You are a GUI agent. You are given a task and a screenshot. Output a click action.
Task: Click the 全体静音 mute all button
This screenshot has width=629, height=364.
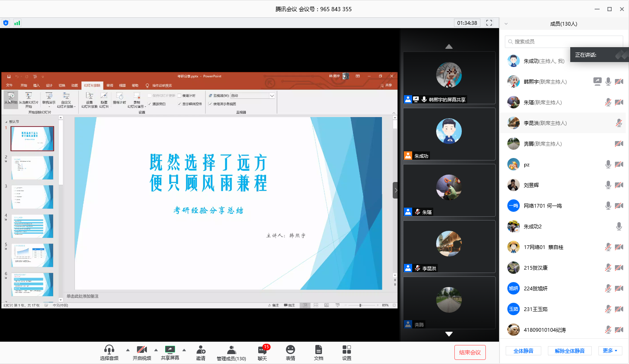pos(523,351)
